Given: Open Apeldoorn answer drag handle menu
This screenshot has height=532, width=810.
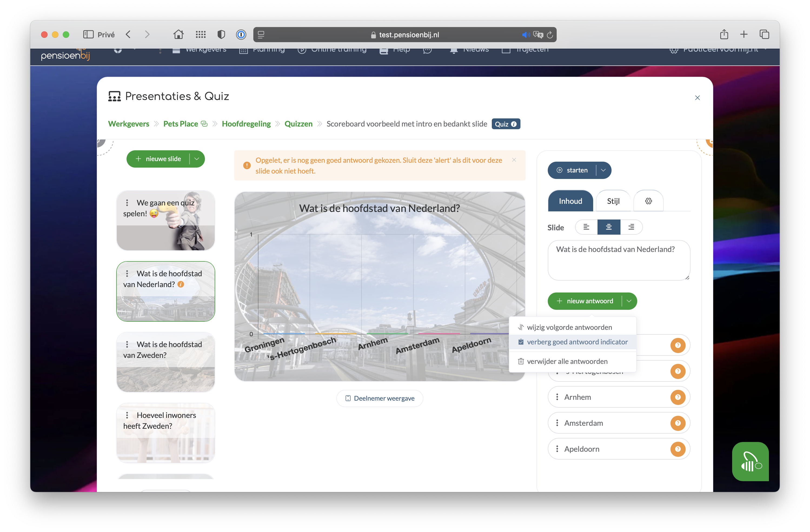Looking at the screenshot, I should pos(557,449).
